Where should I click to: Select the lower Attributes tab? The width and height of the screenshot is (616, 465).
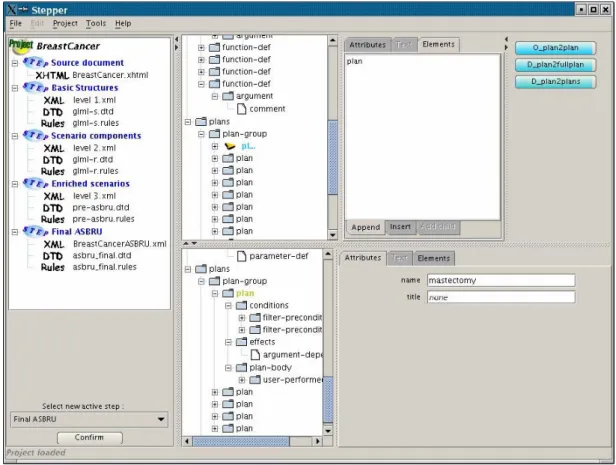[x=363, y=258]
